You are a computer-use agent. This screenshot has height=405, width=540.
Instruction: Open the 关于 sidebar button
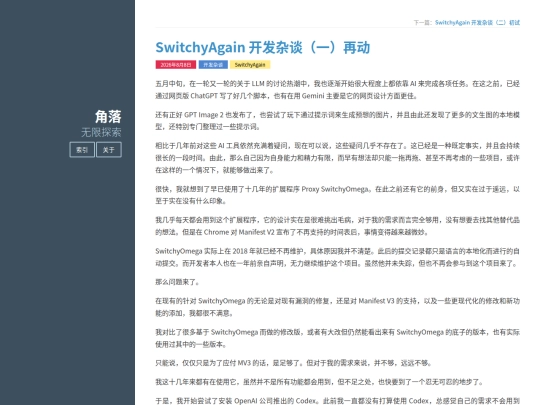108,150
